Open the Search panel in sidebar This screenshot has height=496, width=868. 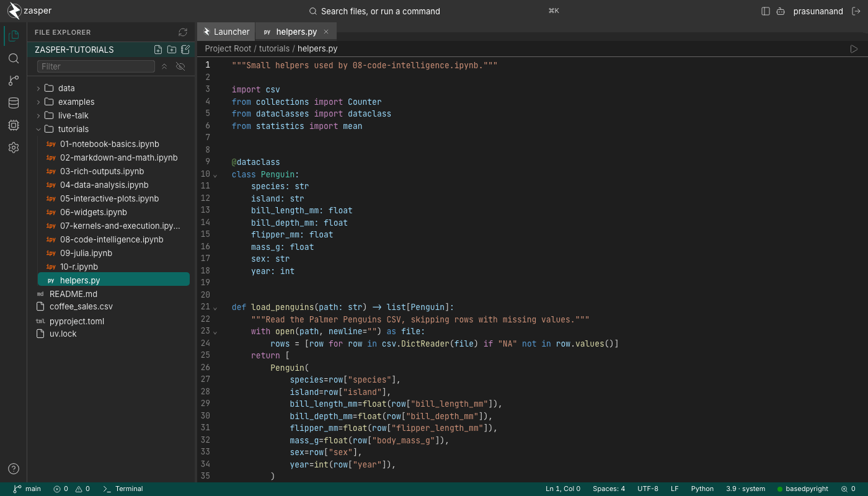coord(14,58)
